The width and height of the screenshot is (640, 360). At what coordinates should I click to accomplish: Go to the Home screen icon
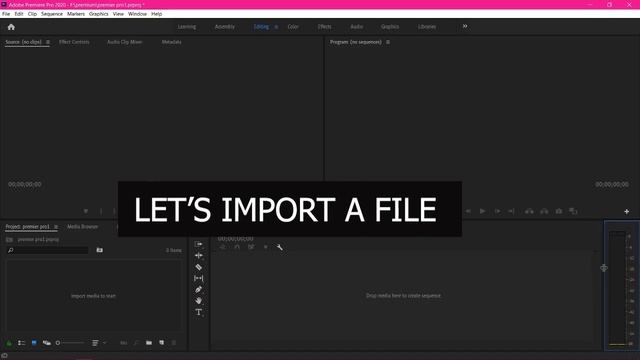(11, 27)
